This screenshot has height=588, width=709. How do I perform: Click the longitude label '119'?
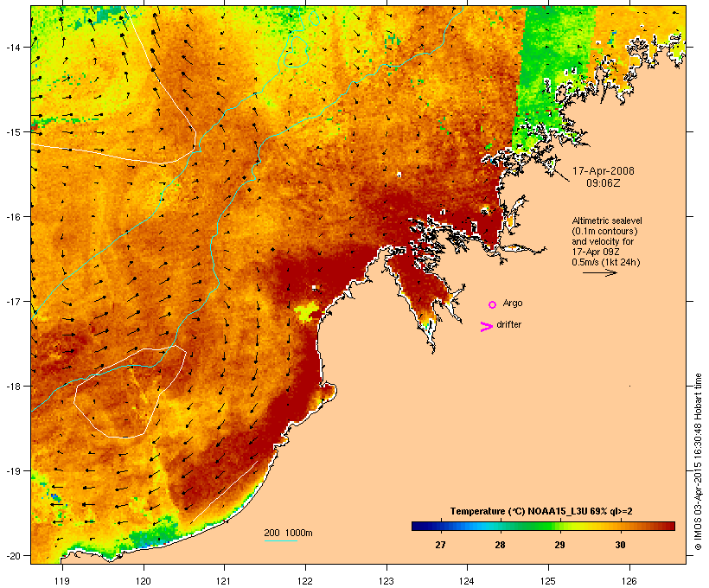(x=62, y=581)
